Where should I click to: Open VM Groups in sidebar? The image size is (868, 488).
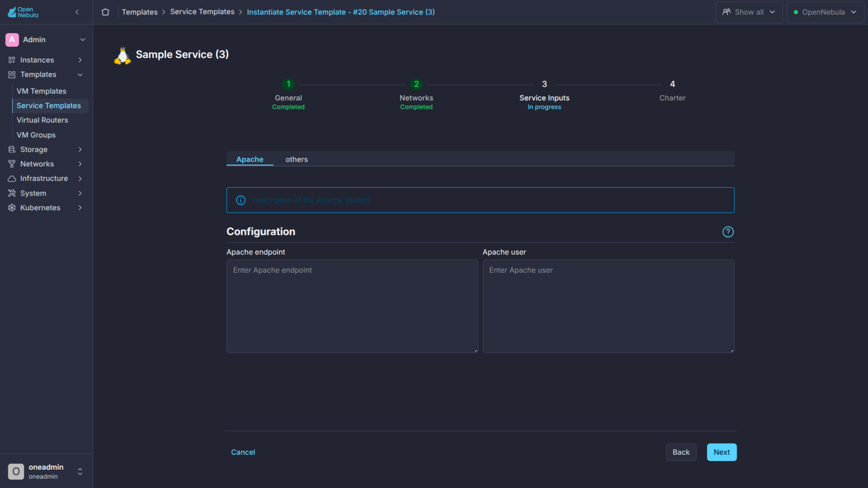[x=36, y=135]
